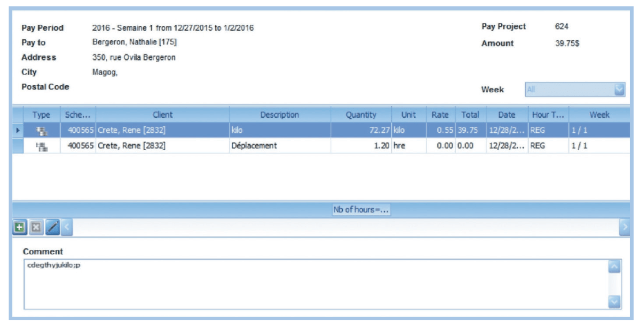
Task: Click type icon in the Déplacement row
Action: tap(42, 146)
